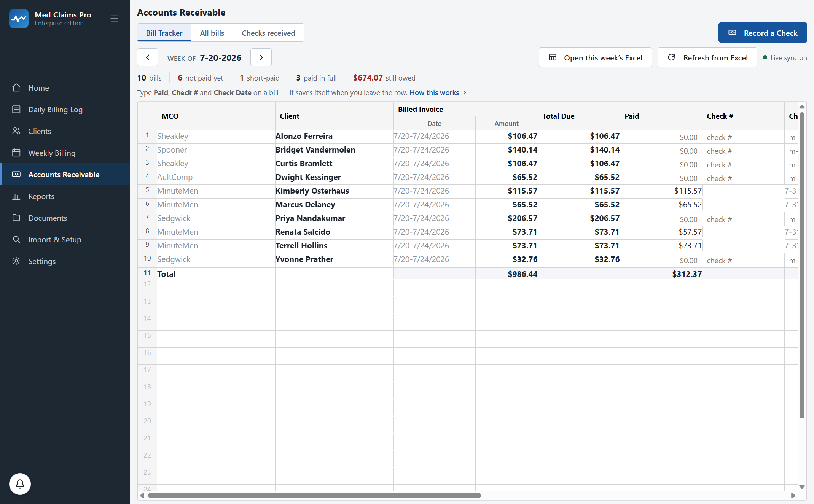Go to previous week arrow
Image resolution: width=814 pixels, height=504 pixels.
(148, 57)
